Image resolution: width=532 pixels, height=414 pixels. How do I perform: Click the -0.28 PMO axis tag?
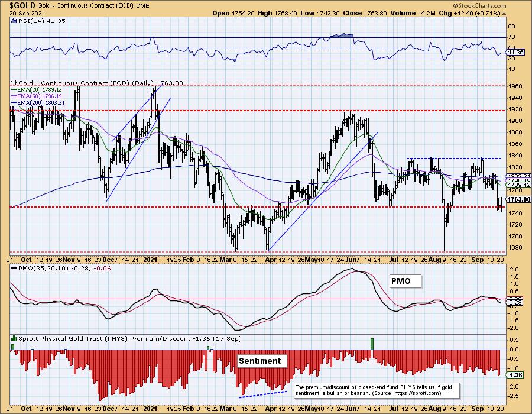[515, 302]
